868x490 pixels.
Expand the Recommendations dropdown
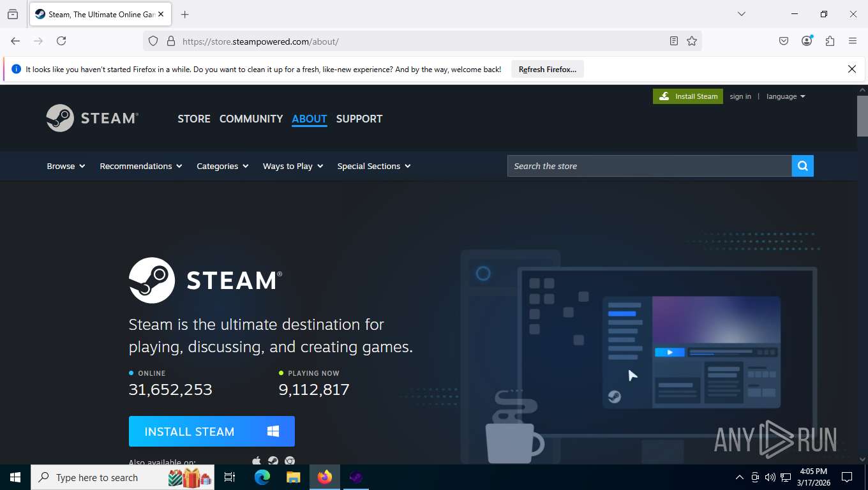(141, 166)
